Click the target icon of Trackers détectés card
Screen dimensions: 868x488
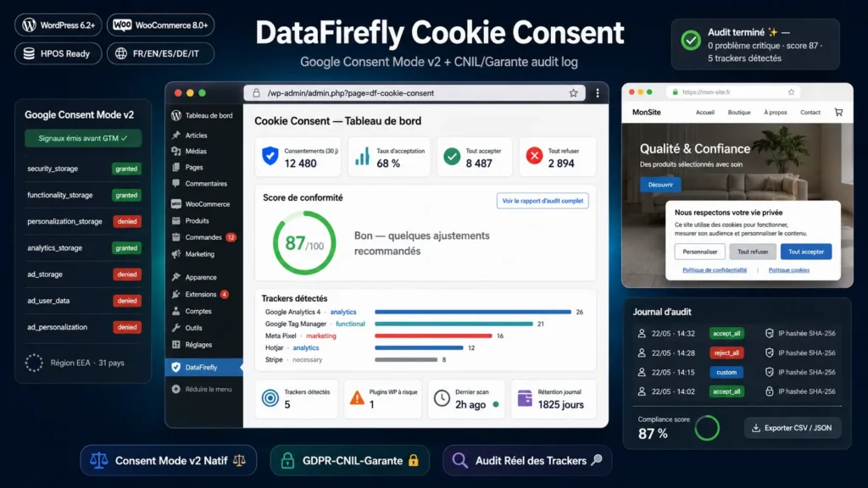click(x=270, y=398)
